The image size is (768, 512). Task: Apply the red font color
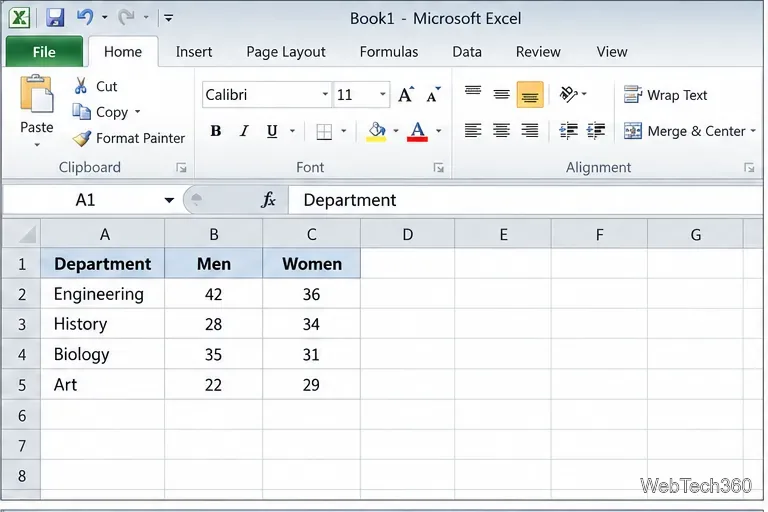point(417,131)
